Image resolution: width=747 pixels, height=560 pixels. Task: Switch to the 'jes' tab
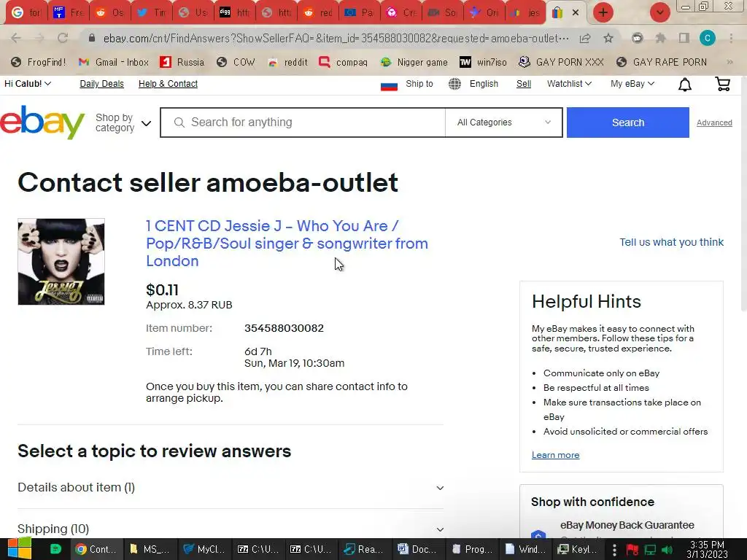pyautogui.click(x=525, y=12)
